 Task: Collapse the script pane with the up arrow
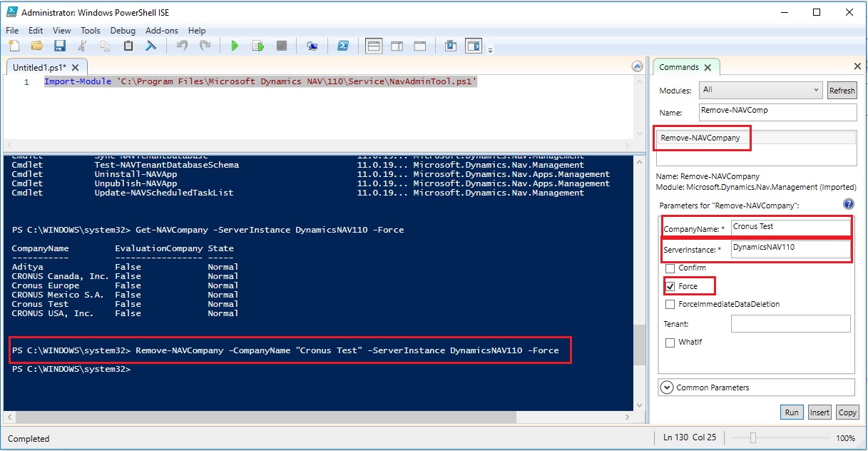(637, 66)
